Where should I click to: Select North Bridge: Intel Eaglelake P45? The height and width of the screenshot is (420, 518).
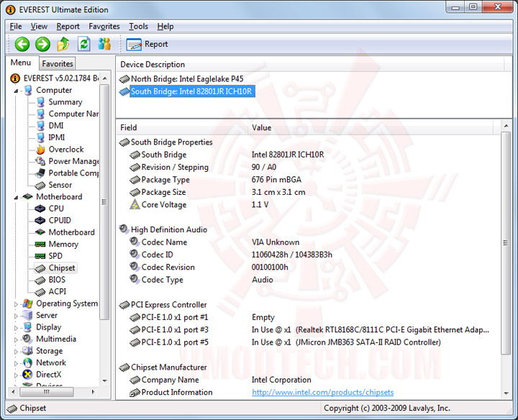[187, 79]
